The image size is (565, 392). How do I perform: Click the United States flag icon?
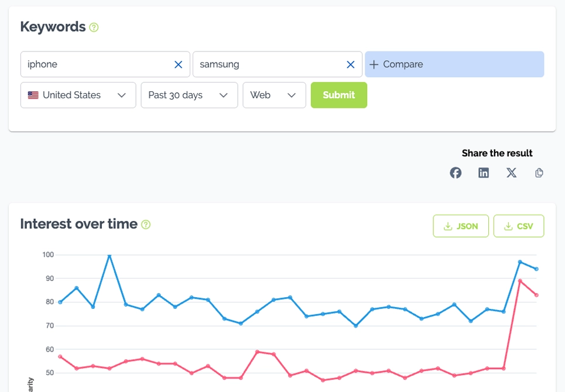33,95
